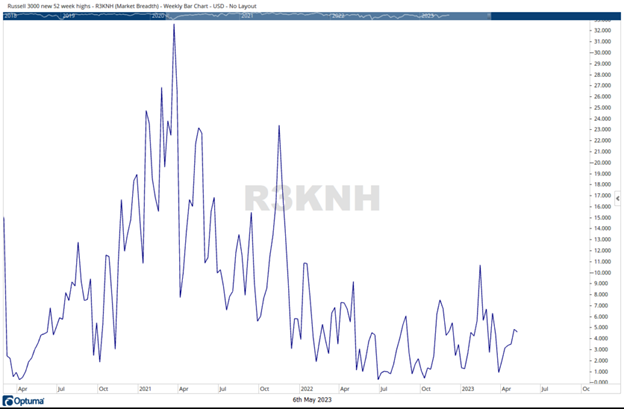Expand the collapsed side panel arrow at right edge

click(619, 200)
